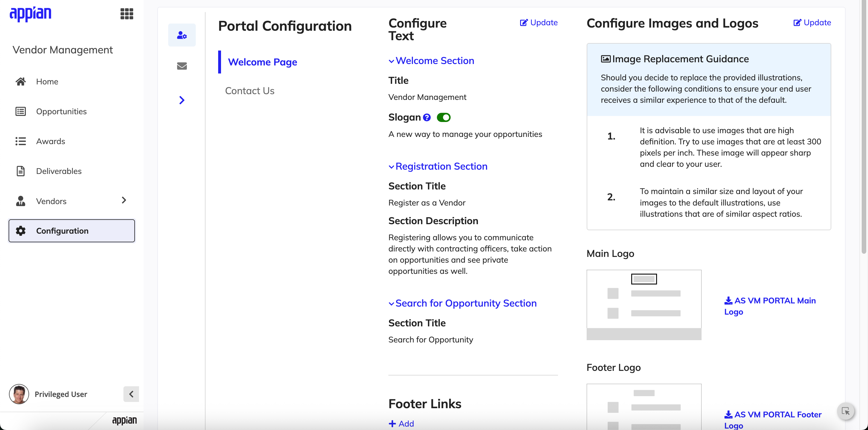Collapse the Registration Section
This screenshot has height=430, width=868.
[438, 166]
